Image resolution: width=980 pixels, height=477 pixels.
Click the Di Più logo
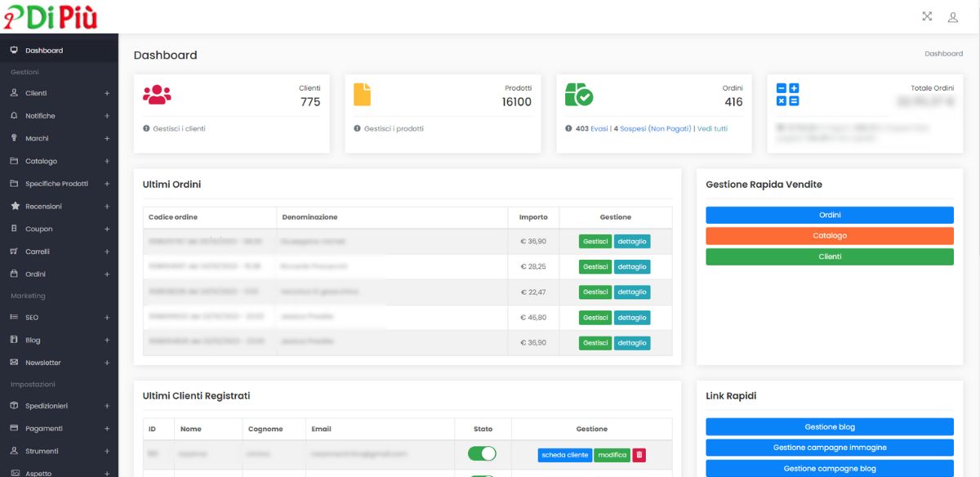coord(51,16)
